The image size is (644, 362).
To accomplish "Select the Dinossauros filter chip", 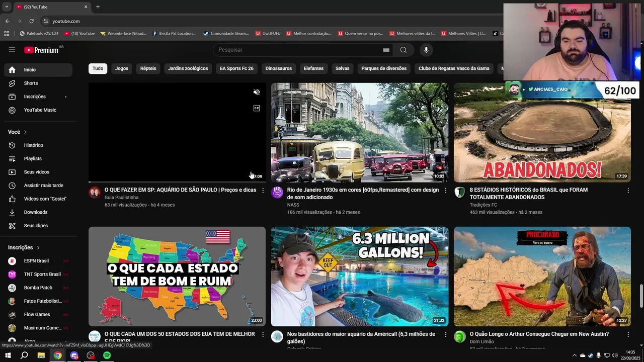I will tap(279, 68).
